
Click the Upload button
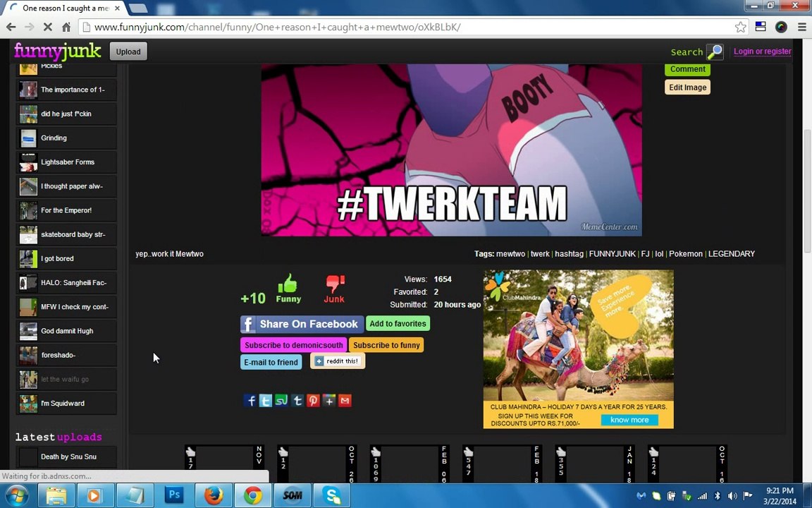128,52
